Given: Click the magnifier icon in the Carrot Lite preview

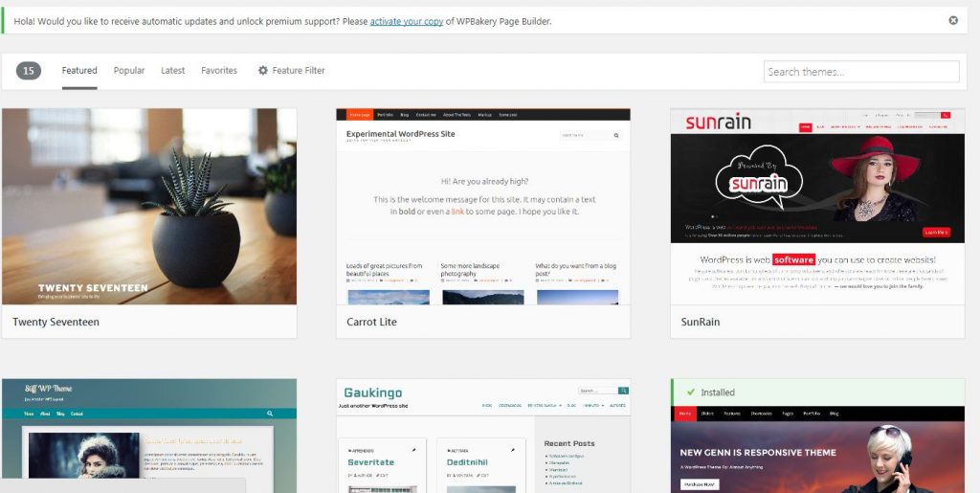Looking at the screenshot, I should (615, 135).
